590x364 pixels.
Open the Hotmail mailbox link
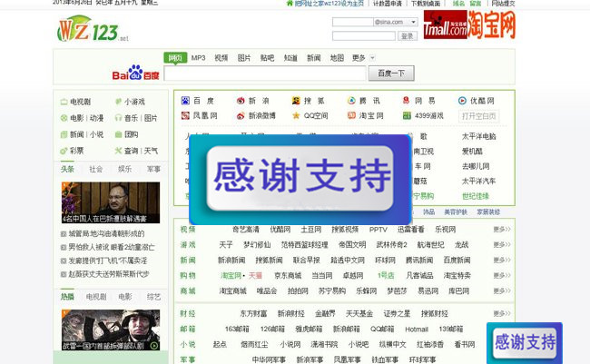417,330
